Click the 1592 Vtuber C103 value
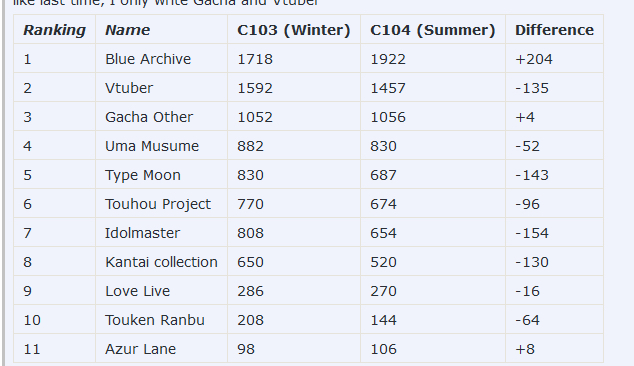The image size is (634, 366). (255, 88)
